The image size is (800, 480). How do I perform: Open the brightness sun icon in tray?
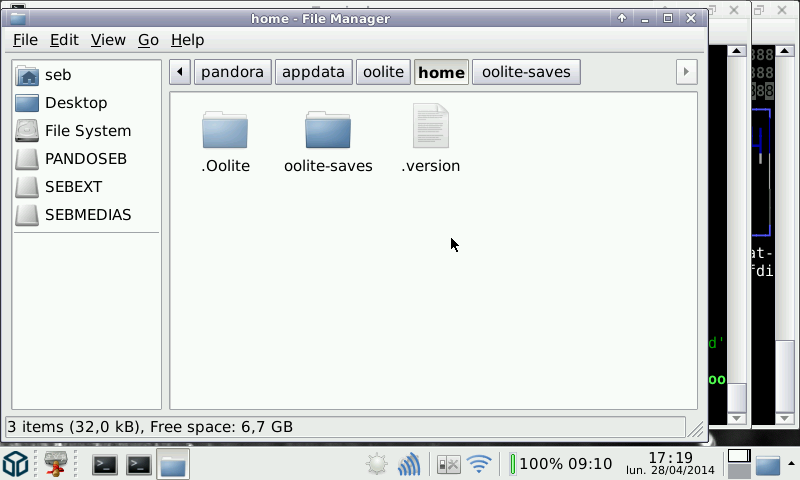pyautogui.click(x=377, y=464)
